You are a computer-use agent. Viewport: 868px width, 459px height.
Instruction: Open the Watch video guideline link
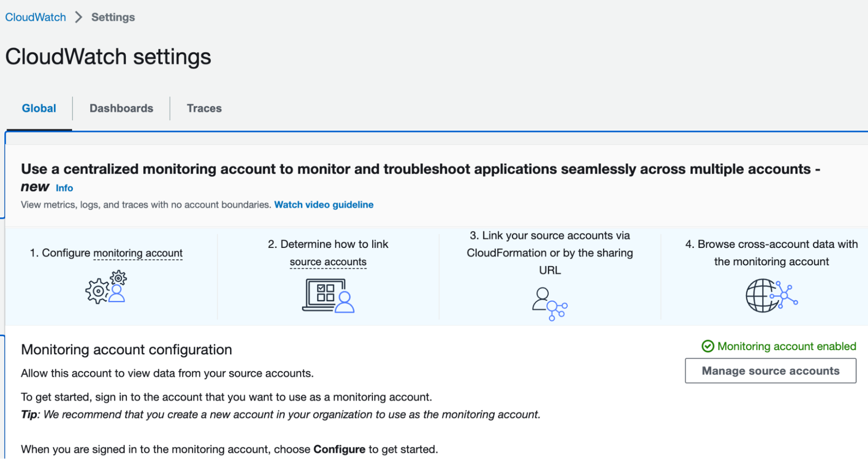(x=323, y=204)
